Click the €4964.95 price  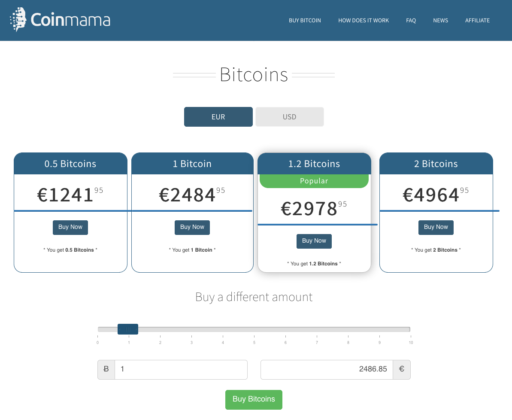(436, 195)
